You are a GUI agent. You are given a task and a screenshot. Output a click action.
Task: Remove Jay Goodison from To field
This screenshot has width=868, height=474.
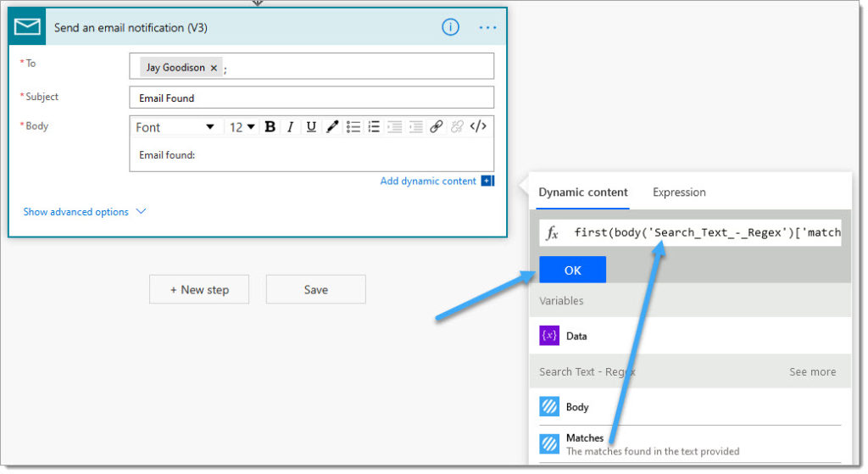coord(214,68)
